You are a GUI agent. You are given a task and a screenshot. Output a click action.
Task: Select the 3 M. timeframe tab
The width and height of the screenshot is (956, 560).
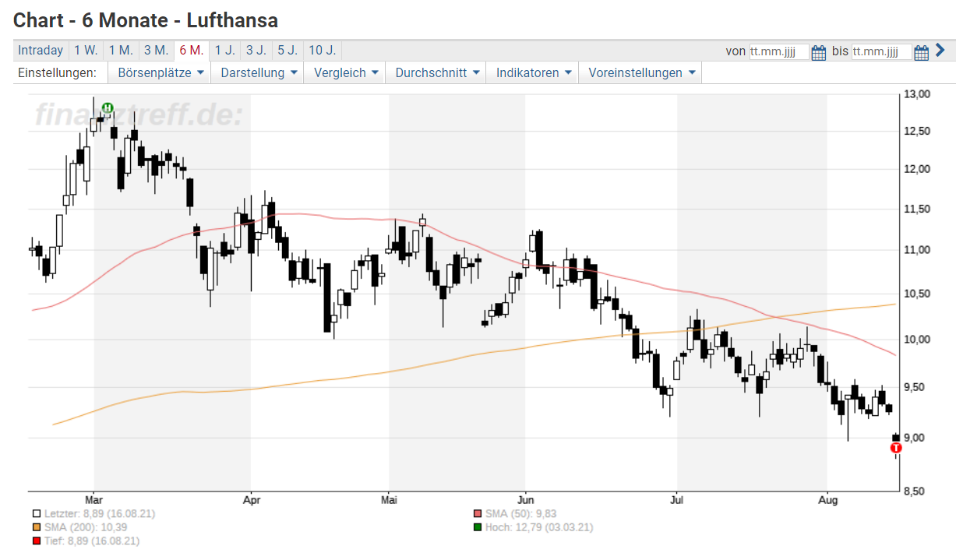pyautogui.click(x=156, y=51)
